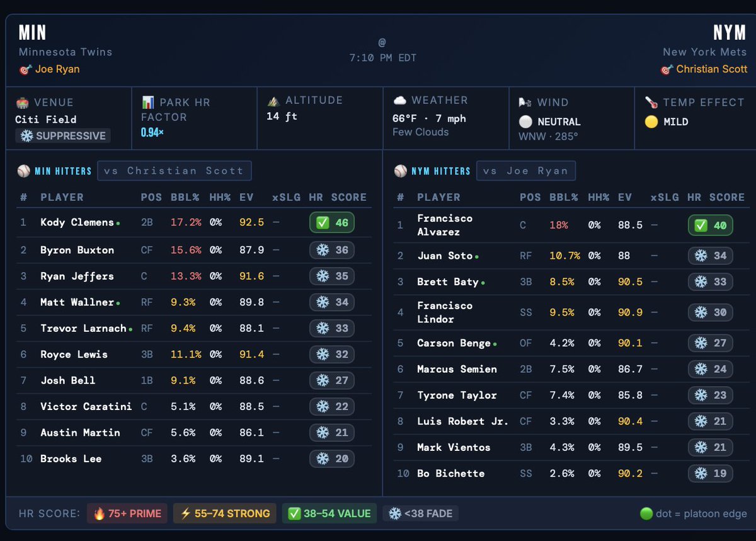Click the Marcus Semien player name
The image size is (756, 541).
tap(457, 369)
